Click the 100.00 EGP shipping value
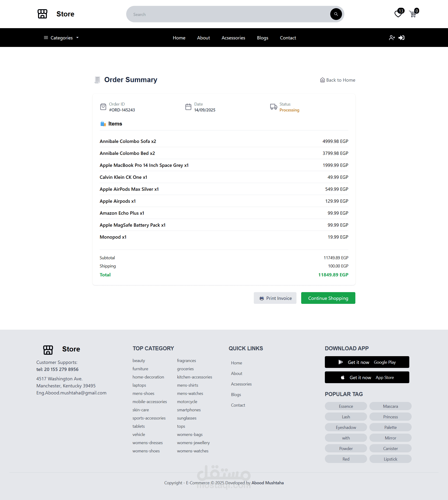 pyautogui.click(x=338, y=266)
